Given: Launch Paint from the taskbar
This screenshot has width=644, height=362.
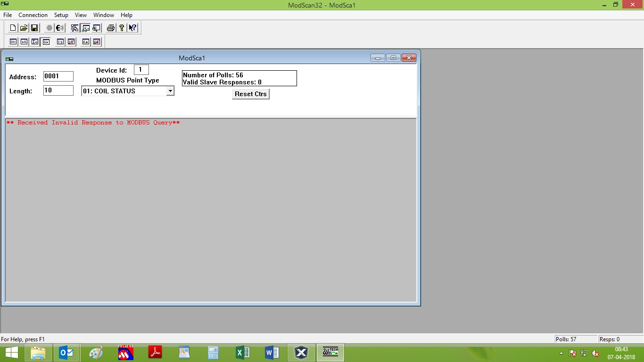Looking at the screenshot, I should click(96, 353).
